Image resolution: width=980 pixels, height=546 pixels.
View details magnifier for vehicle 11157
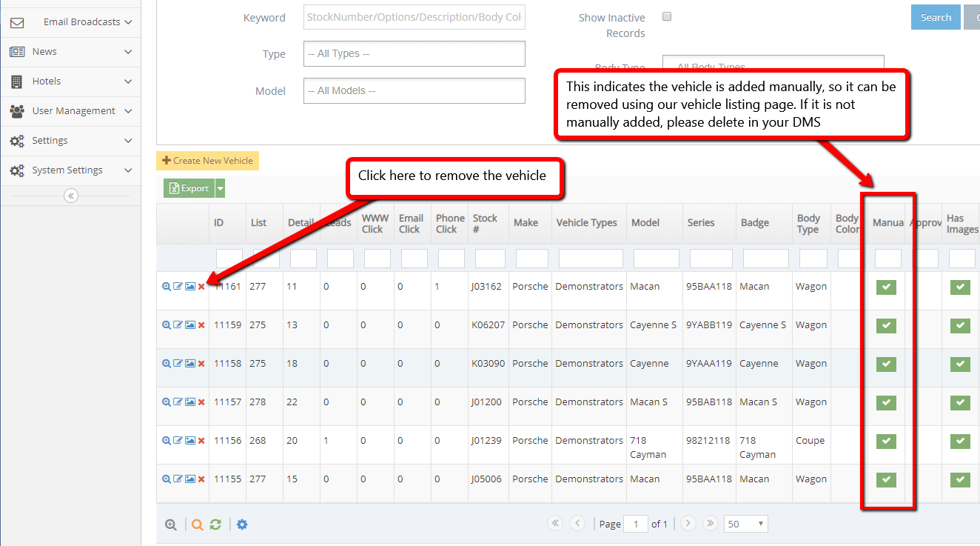point(167,402)
